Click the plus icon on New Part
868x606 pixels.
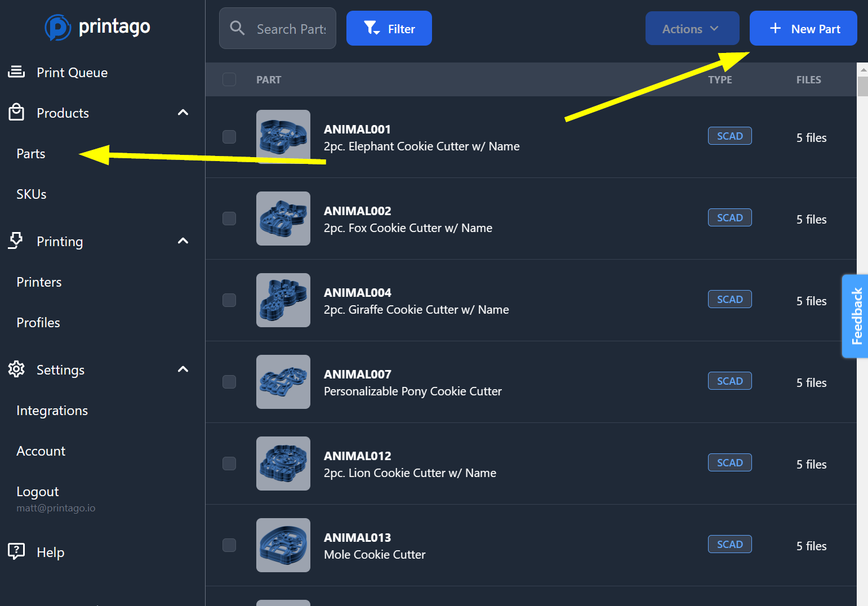click(x=775, y=28)
